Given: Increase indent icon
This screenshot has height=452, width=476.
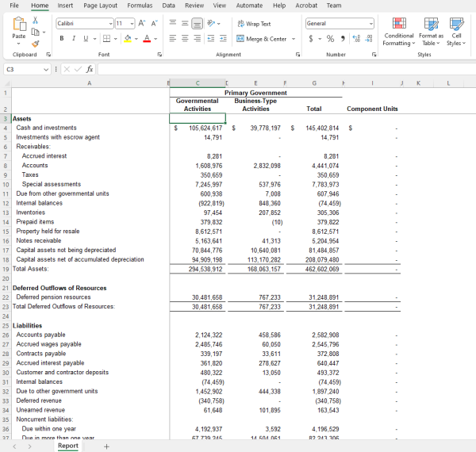Looking at the screenshot, I should [223, 39].
